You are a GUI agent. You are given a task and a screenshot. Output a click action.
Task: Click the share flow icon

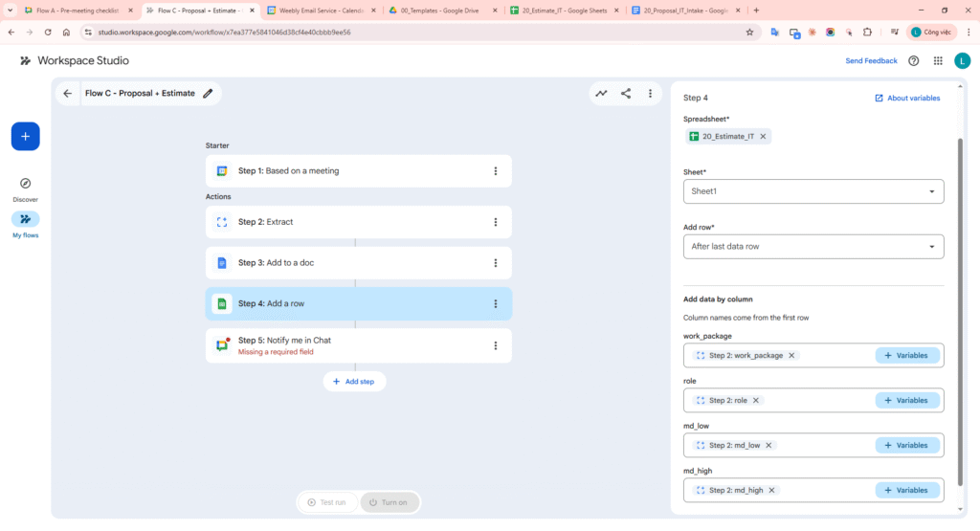(x=626, y=94)
